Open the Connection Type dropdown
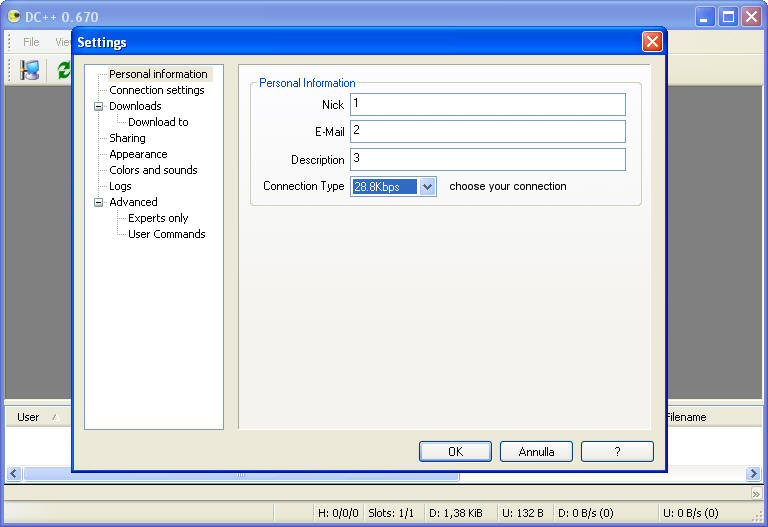Viewport: 768px width, 527px height. [x=427, y=186]
